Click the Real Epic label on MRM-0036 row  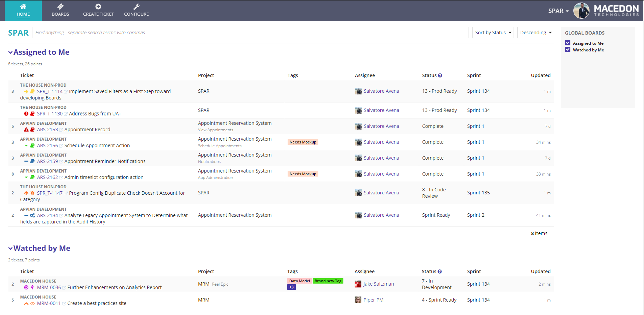(220, 284)
